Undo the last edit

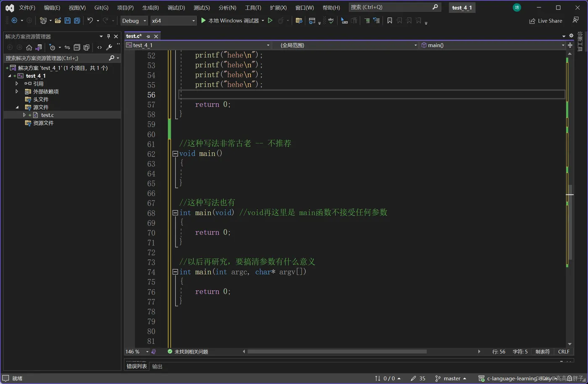[90, 21]
